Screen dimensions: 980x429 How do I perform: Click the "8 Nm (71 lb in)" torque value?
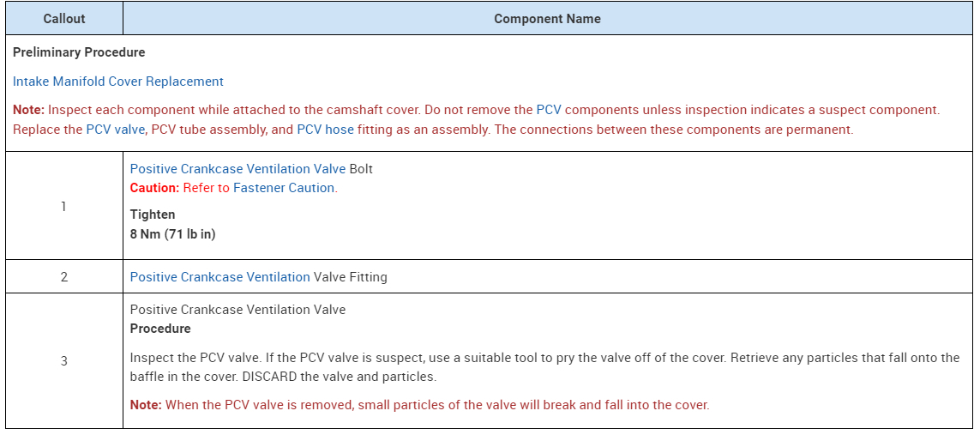point(172,234)
